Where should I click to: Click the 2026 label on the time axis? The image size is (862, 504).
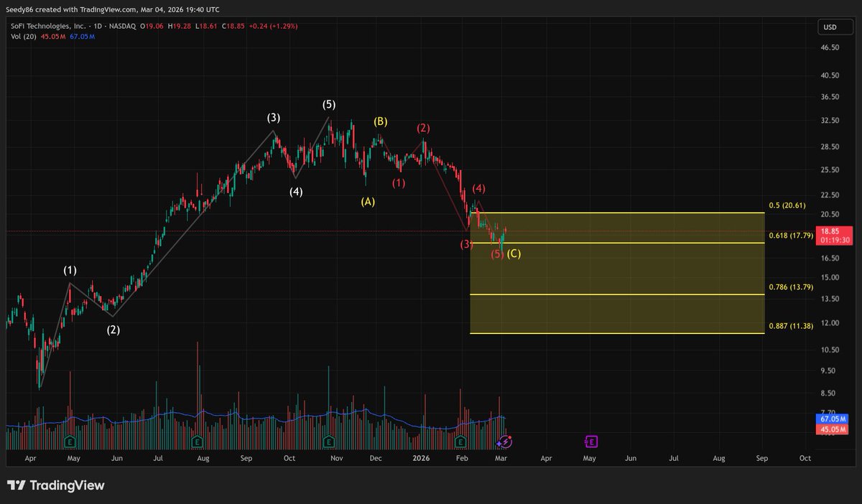[x=421, y=457]
